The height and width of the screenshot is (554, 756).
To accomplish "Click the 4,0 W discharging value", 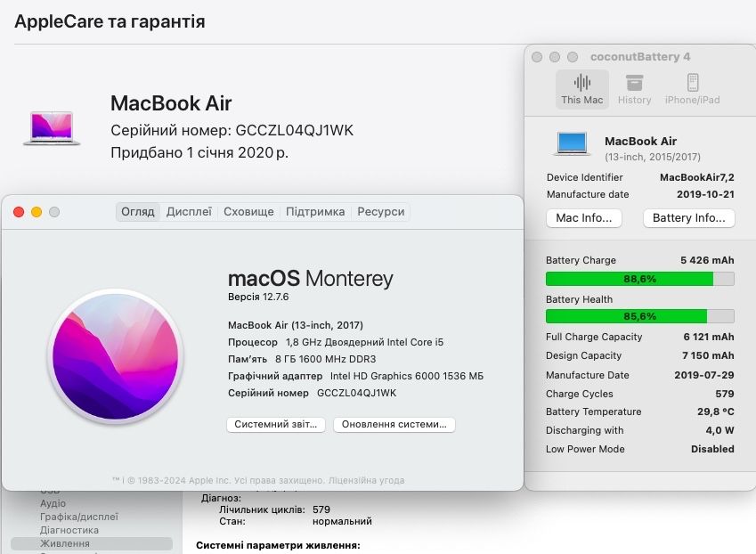I will [719, 430].
